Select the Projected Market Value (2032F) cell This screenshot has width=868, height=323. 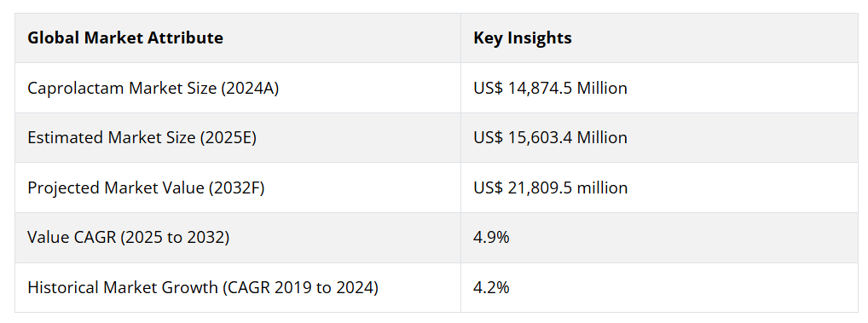238,187
